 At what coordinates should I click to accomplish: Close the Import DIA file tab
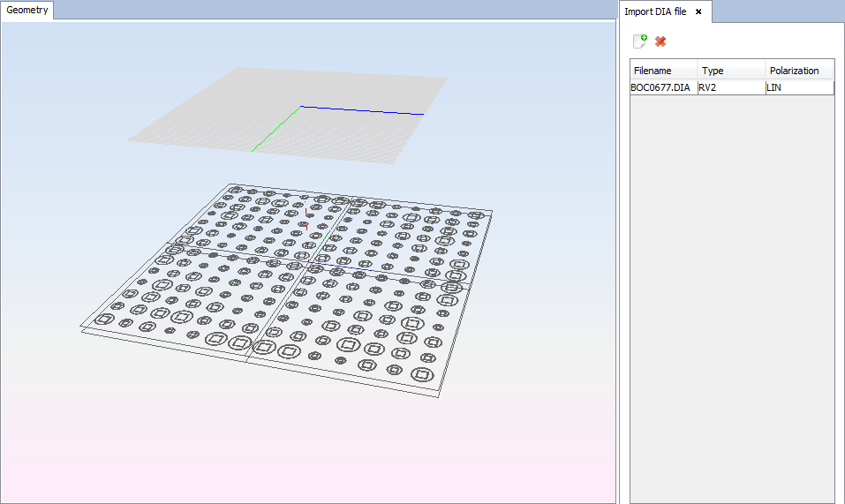pos(698,11)
